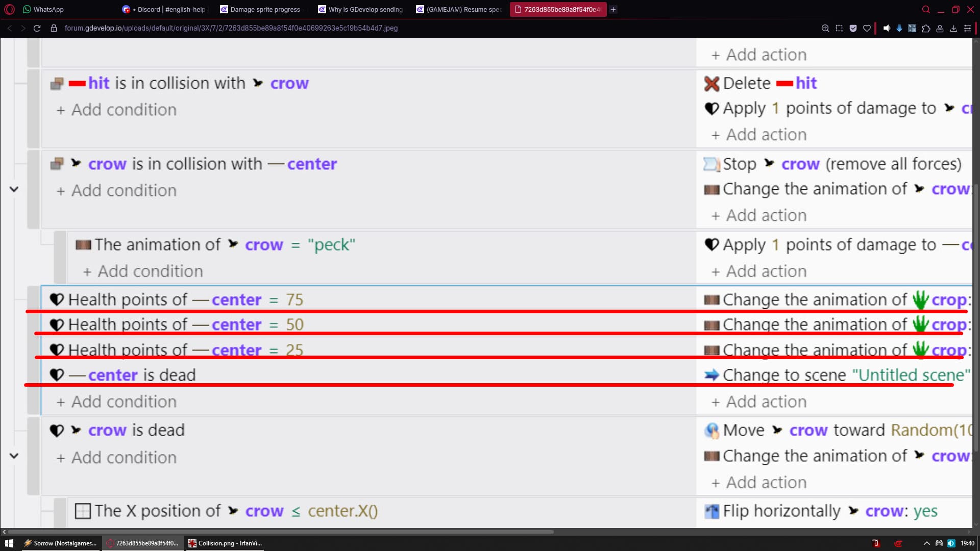Open the browser downloads icon

click(x=953, y=29)
